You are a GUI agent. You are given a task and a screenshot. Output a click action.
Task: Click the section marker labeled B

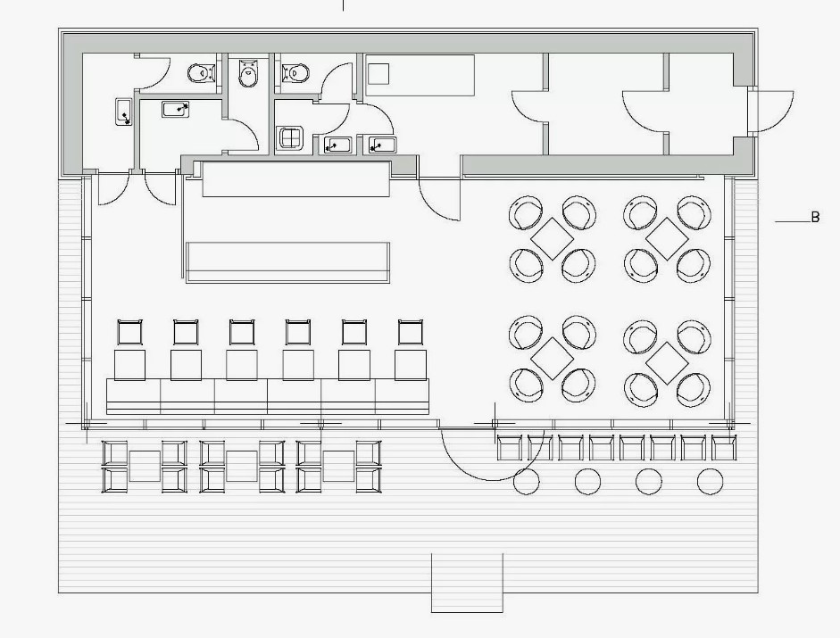coord(814,218)
